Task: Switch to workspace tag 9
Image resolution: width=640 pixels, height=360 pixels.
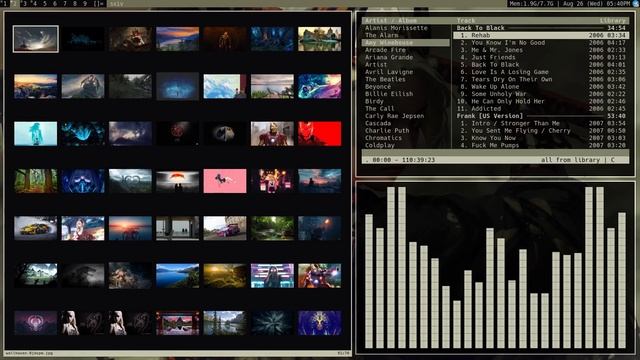Action: [85, 3]
